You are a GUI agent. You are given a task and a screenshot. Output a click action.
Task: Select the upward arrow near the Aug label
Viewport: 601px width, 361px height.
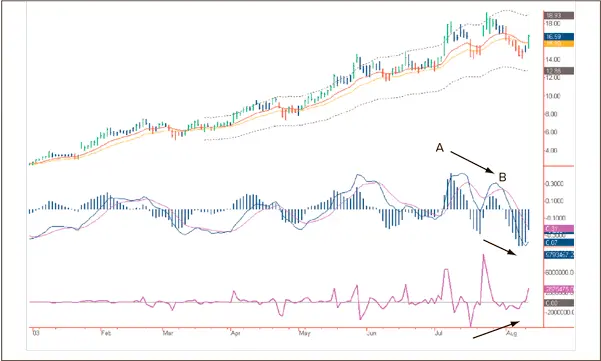[x=496, y=330]
